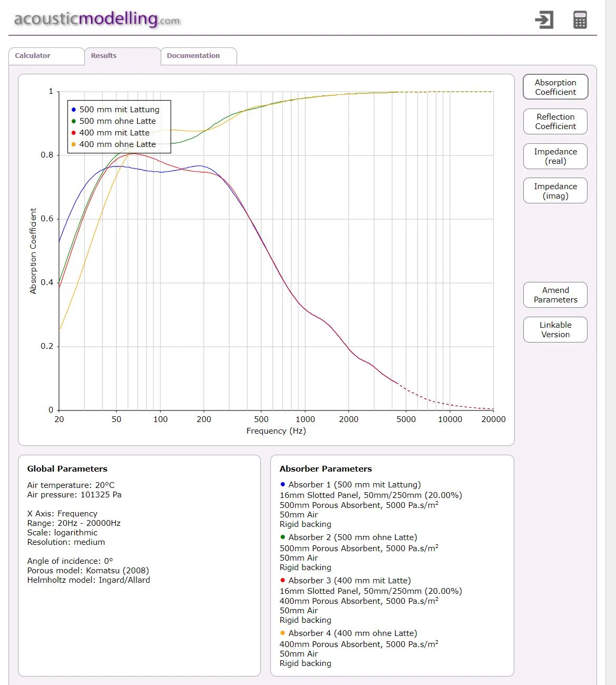Click the green bullet beside Absorber 2
This screenshot has height=685, width=616.
(283, 537)
